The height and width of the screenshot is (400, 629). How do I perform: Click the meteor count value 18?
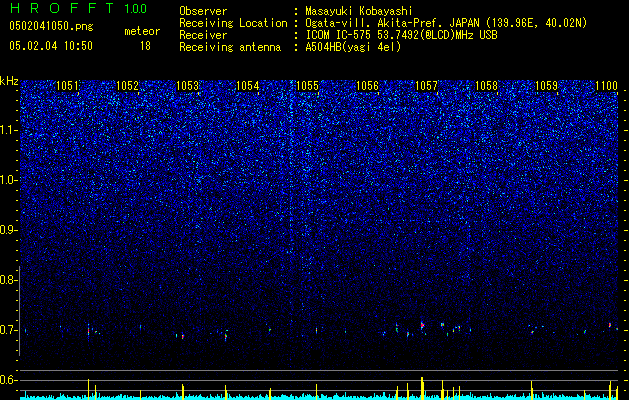pyautogui.click(x=145, y=46)
